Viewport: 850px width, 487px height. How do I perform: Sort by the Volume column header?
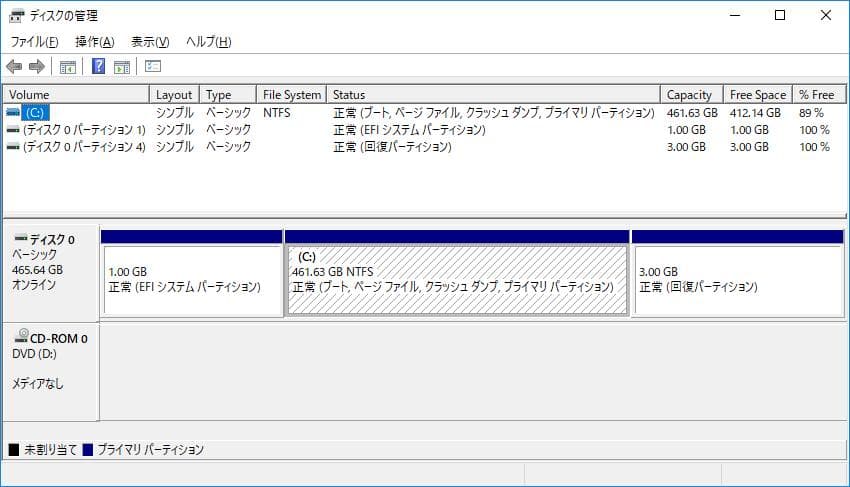pos(76,94)
